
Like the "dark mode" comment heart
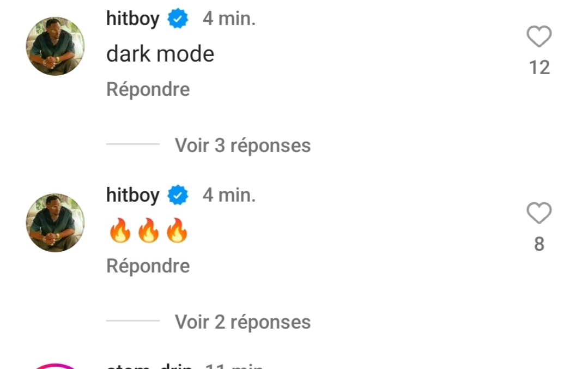[539, 37]
